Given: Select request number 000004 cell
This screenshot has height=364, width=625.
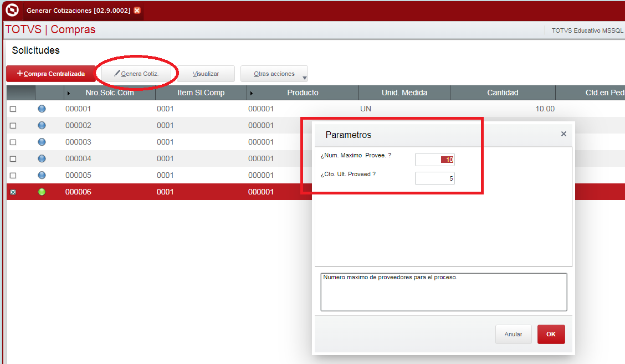Looking at the screenshot, I should (x=78, y=158).
